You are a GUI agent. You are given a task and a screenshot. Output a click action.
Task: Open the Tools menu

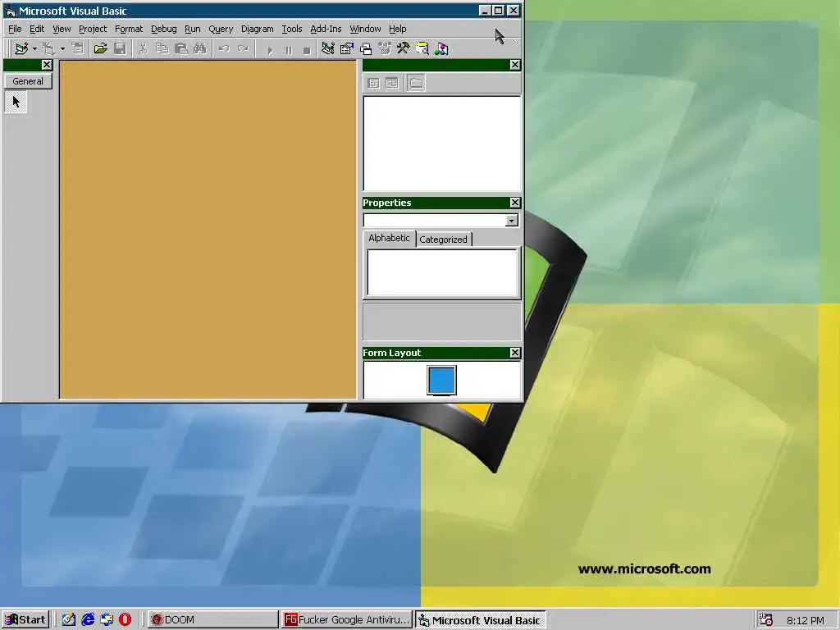click(292, 29)
